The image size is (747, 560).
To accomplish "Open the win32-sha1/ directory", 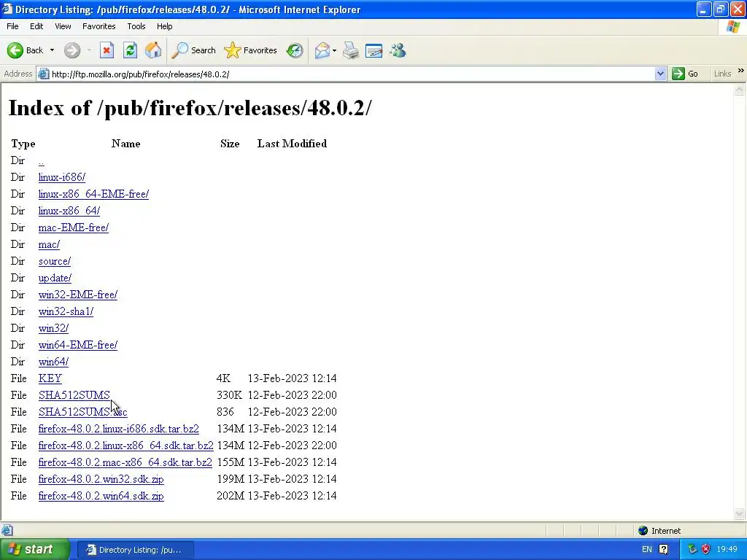I will [66, 311].
